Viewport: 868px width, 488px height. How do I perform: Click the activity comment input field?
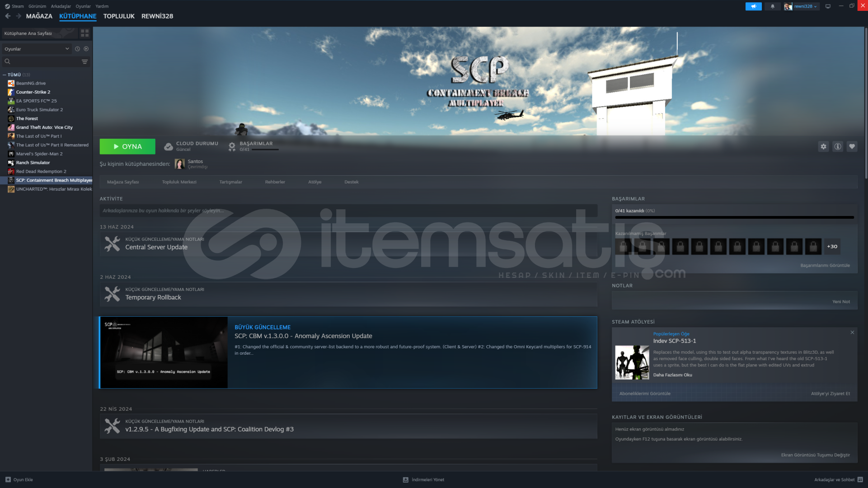click(348, 211)
